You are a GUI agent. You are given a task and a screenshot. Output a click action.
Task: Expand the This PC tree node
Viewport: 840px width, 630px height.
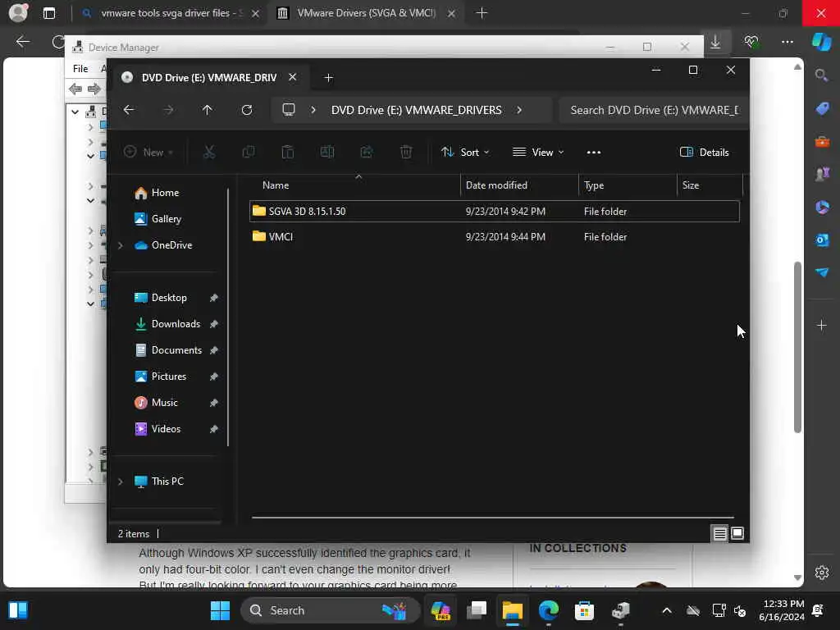pyautogui.click(x=121, y=482)
